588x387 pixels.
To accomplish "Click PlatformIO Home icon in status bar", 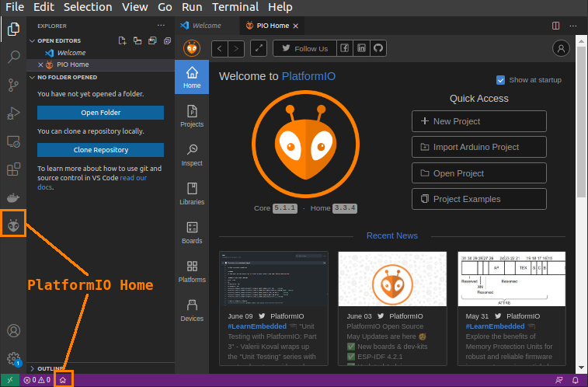I will click(63, 380).
